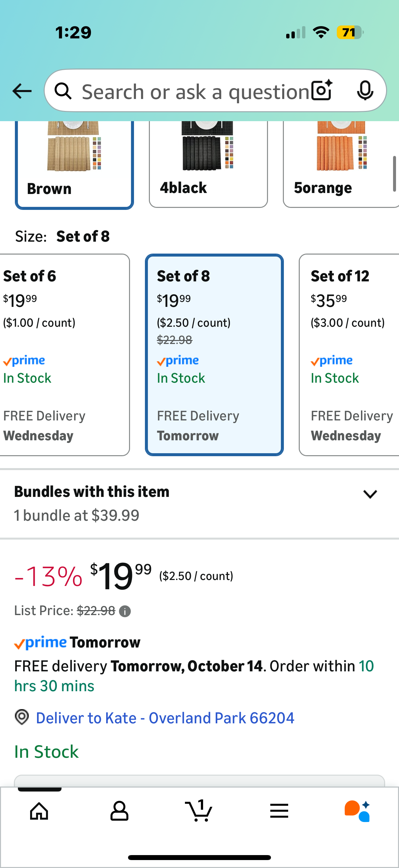The image size is (399, 868).
Task: Tap Deliver to Kate - Overland Park link
Action: [x=165, y=718]
